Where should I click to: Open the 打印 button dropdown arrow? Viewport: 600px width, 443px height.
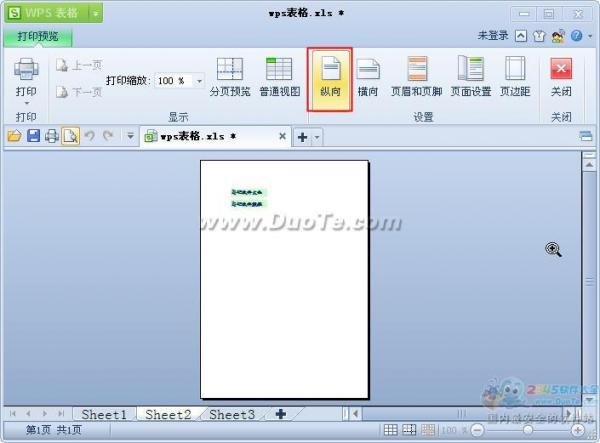(26, 103)
